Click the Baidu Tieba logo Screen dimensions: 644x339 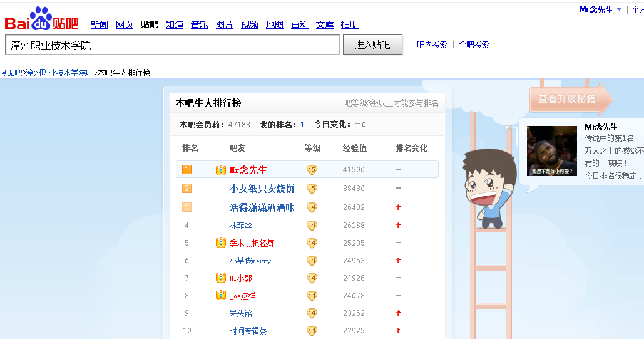(41, 19)
